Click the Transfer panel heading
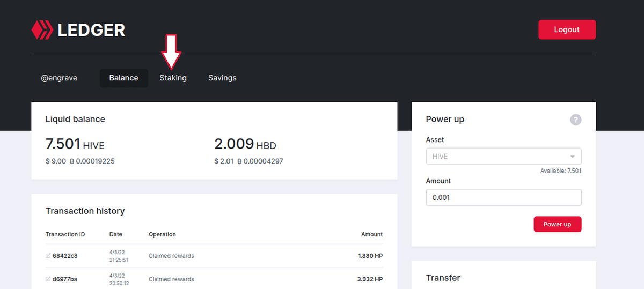 coord(443,278)
